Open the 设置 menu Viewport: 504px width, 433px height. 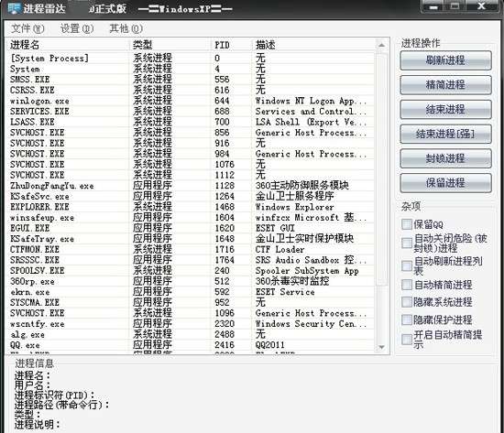pyautogui.click(x=77, y=28)
